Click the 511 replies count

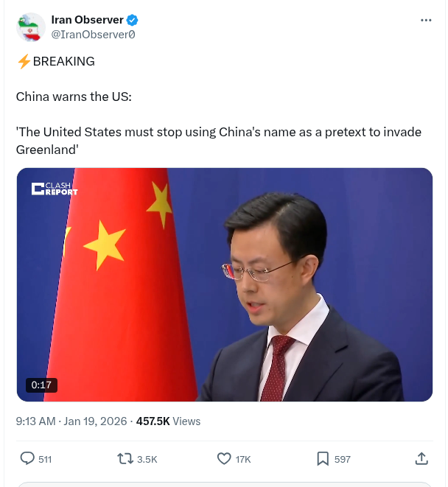(x=45, y=459)
